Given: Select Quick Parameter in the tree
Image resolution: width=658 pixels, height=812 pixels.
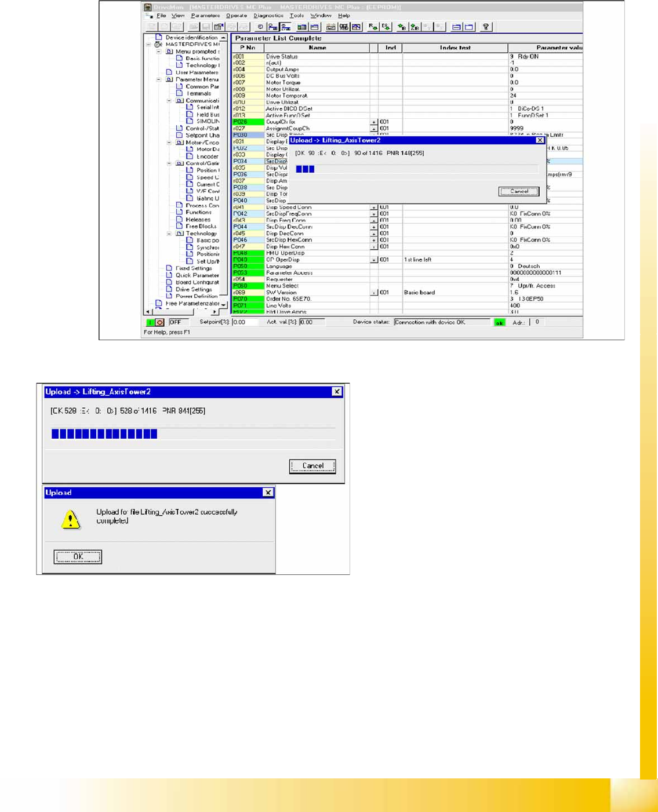Looking at the screenshot, I should (197, 275).
